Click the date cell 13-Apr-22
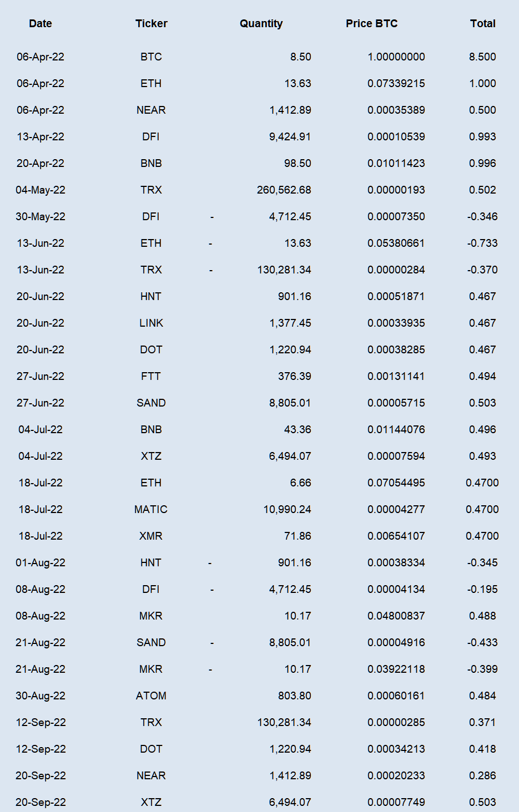Viewport: 519px width, 812px height. point(41,136)
